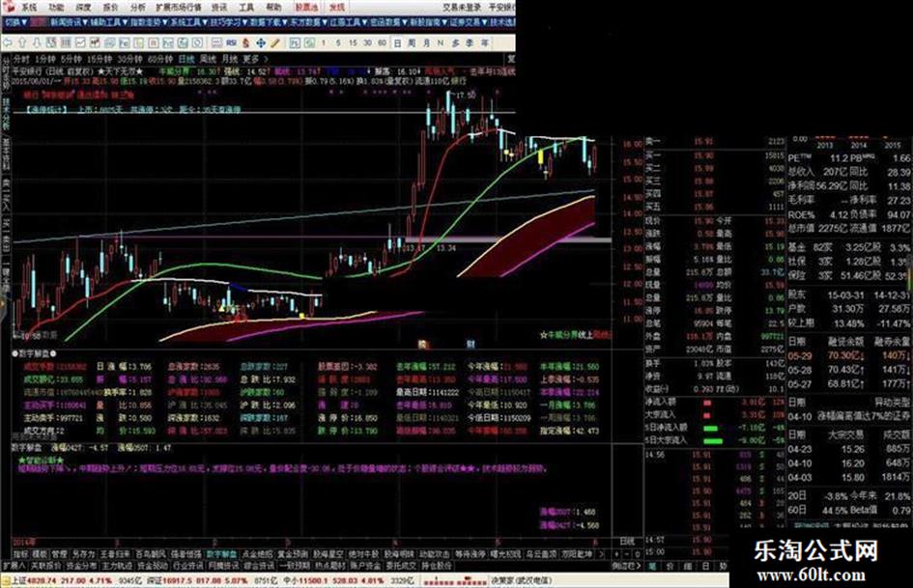Viewport: 913px width, 588px height.
Task: Click the up arrow toolbar icon
Action: point(22,43)
